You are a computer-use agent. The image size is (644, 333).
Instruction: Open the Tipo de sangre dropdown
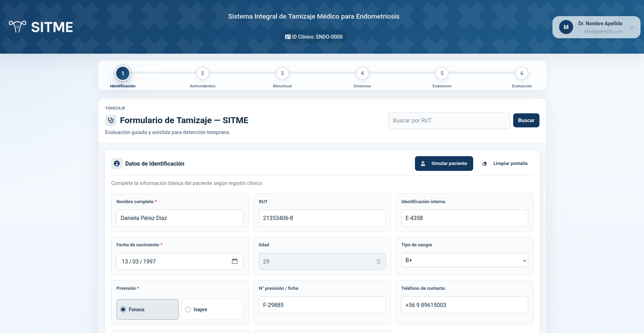[465, 260]
